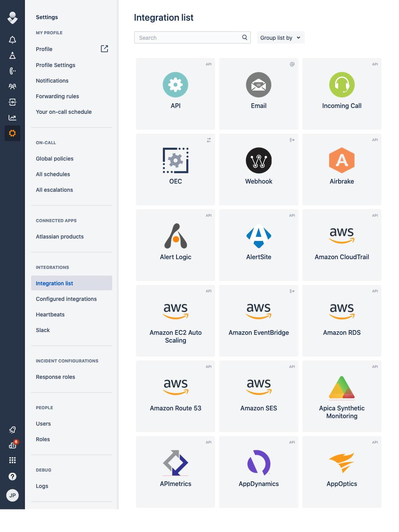This screenshot has height=532, width=399.
Task: Click the Teams people icon in sidebar
Action: 12,87
